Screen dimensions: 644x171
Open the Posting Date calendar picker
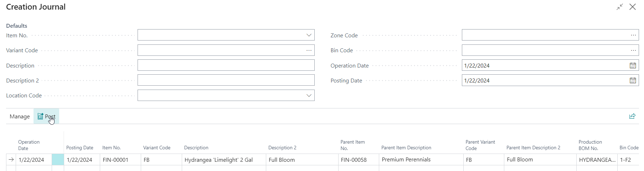[633, 81]
